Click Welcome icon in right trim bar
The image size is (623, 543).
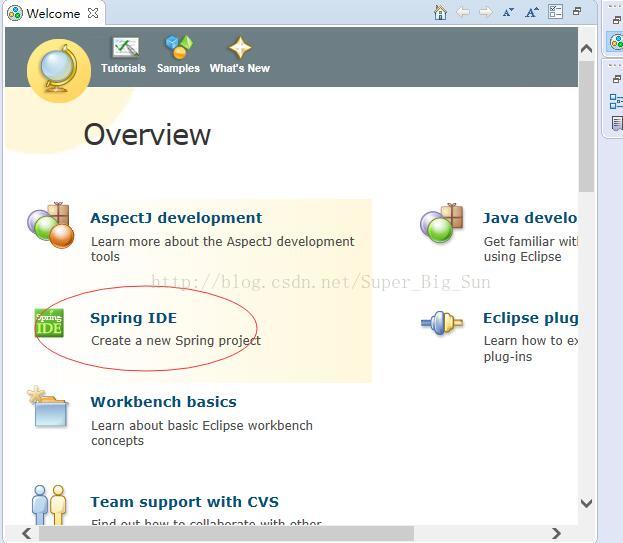point(616,41)
